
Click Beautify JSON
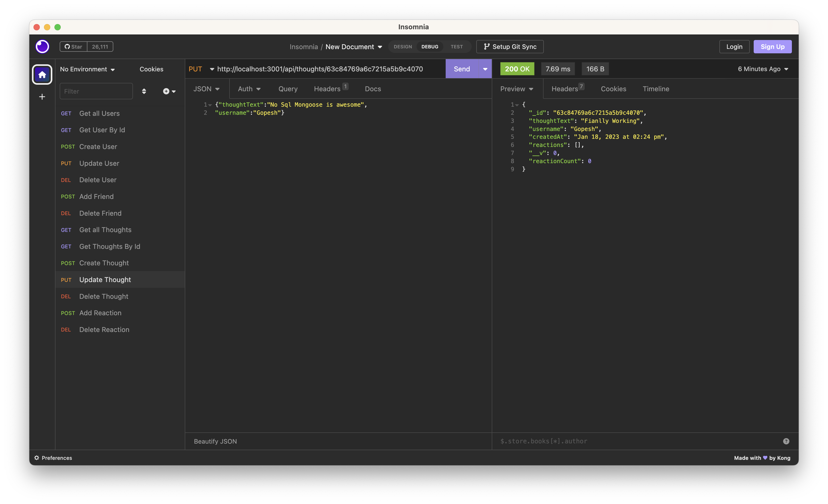click(x=215, y=441)
